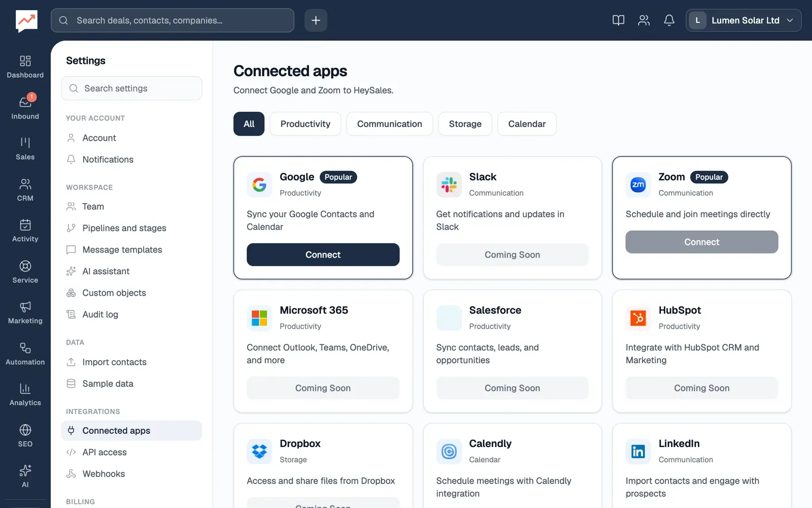
Task: Click Slack's Coming Soon button
Action: pyautogui.click(x=512, y=255)
